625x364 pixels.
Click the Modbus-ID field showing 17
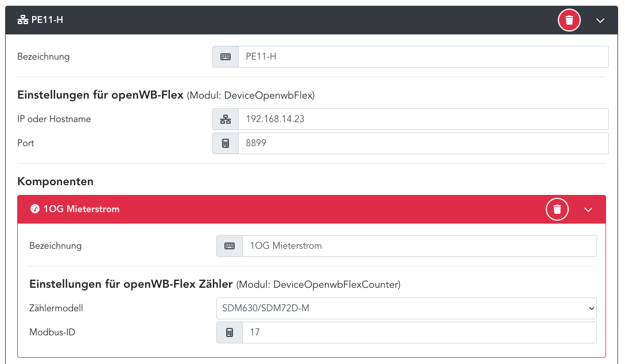click(419, 332)
